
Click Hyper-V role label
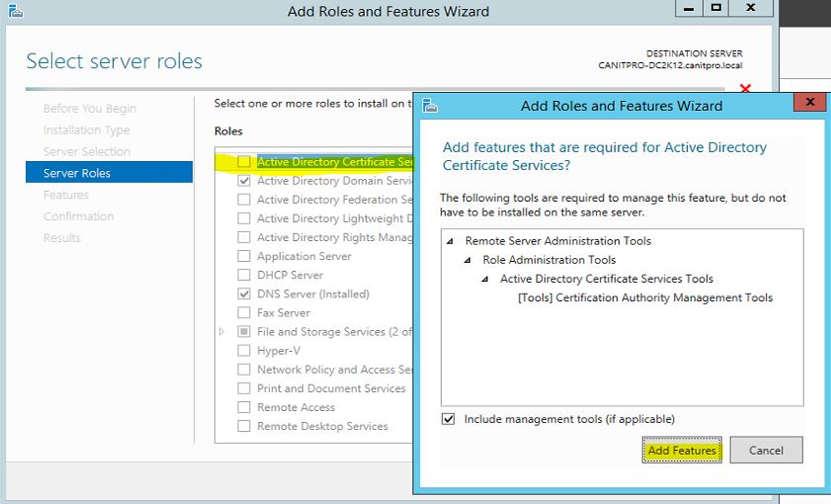(x=279, y=351)
